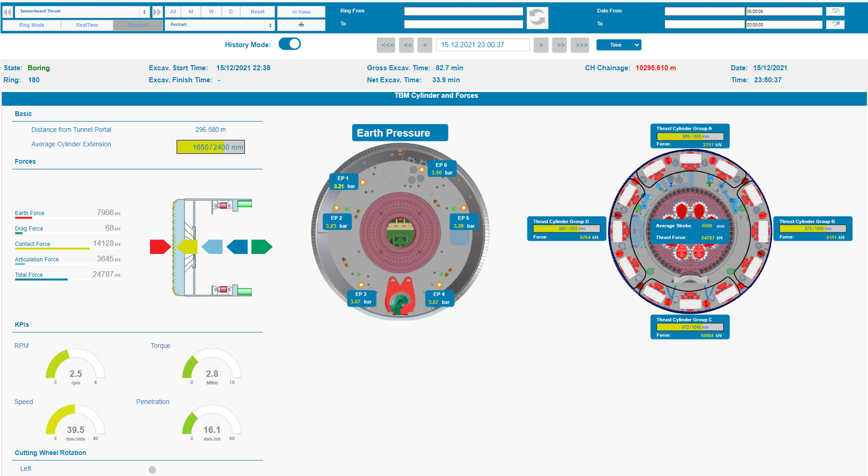Click the All States button
The image size is (868, 476).
coord(301,11)
